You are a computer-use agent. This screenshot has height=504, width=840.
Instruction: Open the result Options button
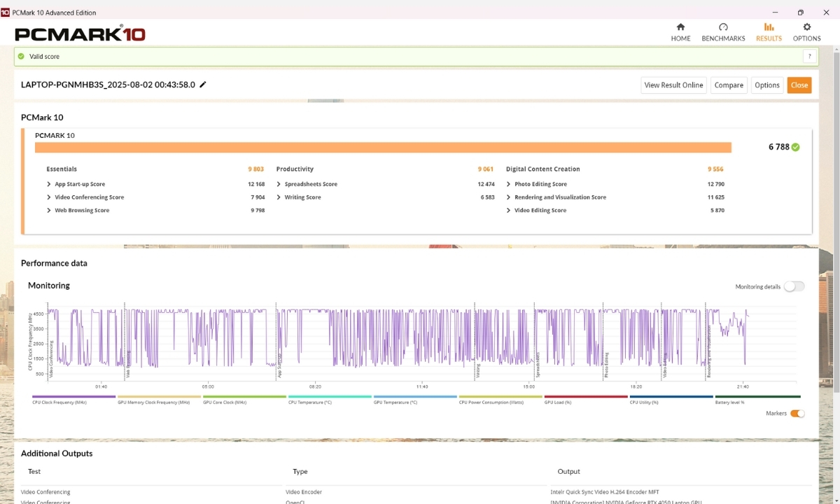(766, 85)
